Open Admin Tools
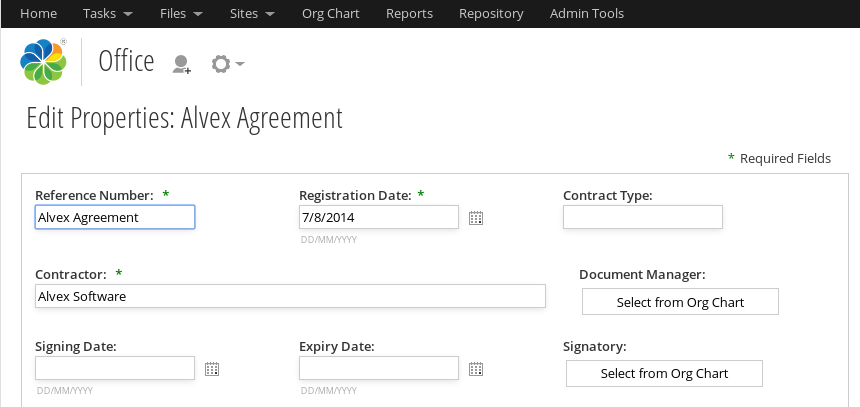860x407 pixels. point(586,14)
